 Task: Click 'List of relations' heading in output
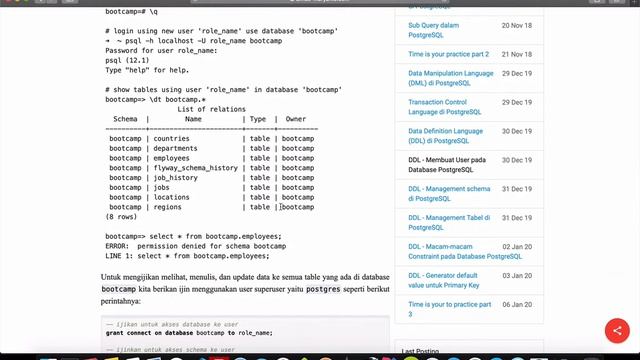coord(211,109)
